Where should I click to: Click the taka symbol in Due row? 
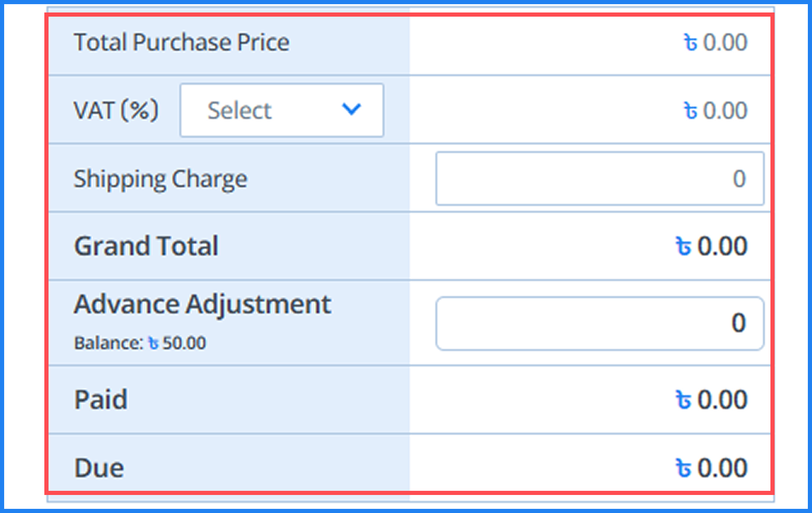pos(683,468)
